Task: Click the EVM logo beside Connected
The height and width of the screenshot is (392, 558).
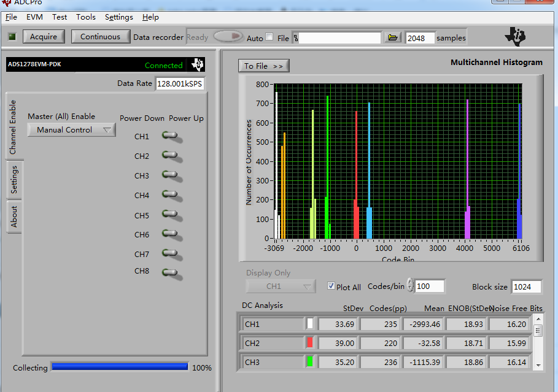Action: click(197, 65)
